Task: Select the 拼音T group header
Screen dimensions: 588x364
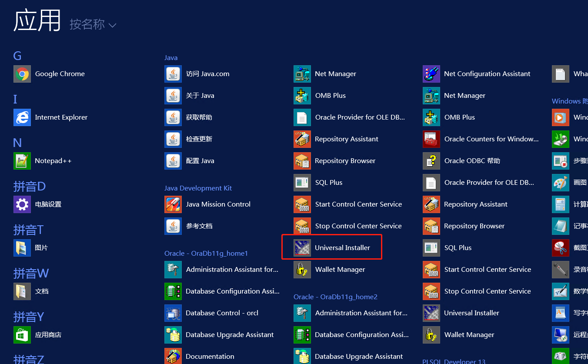Action: pyautogui.click(x=28, y=230)
